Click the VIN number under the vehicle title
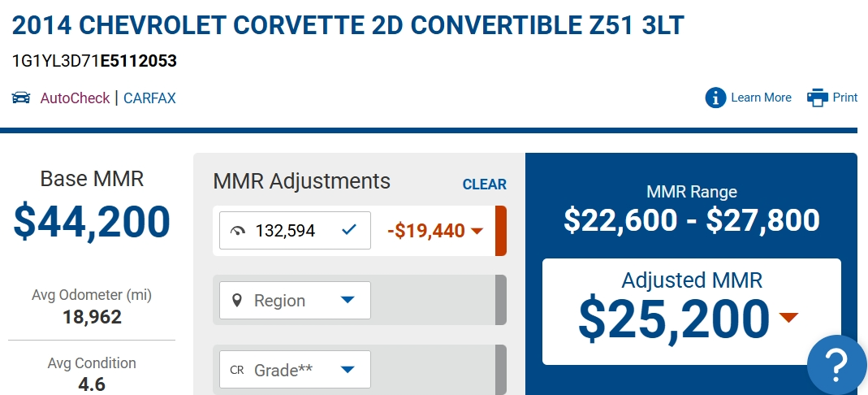Image resolution: width=868 pixels, height=395 pixels. coord(94,61)
